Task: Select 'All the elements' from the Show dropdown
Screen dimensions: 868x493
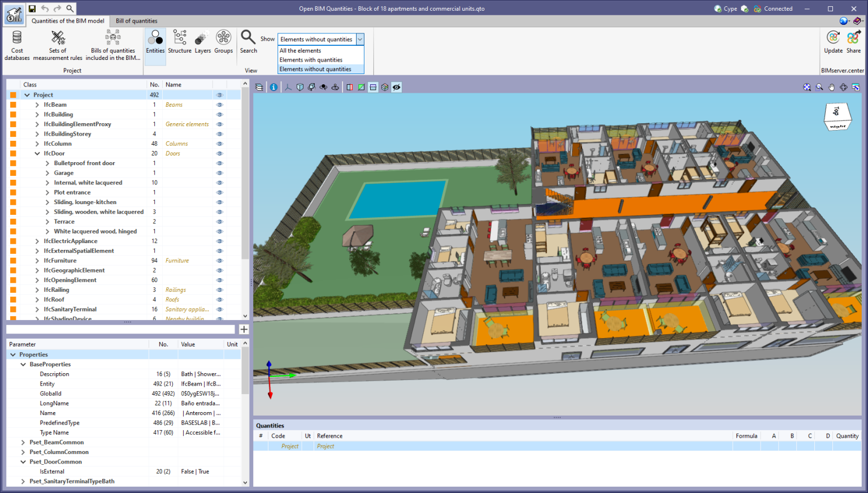Action: [300, 50]
